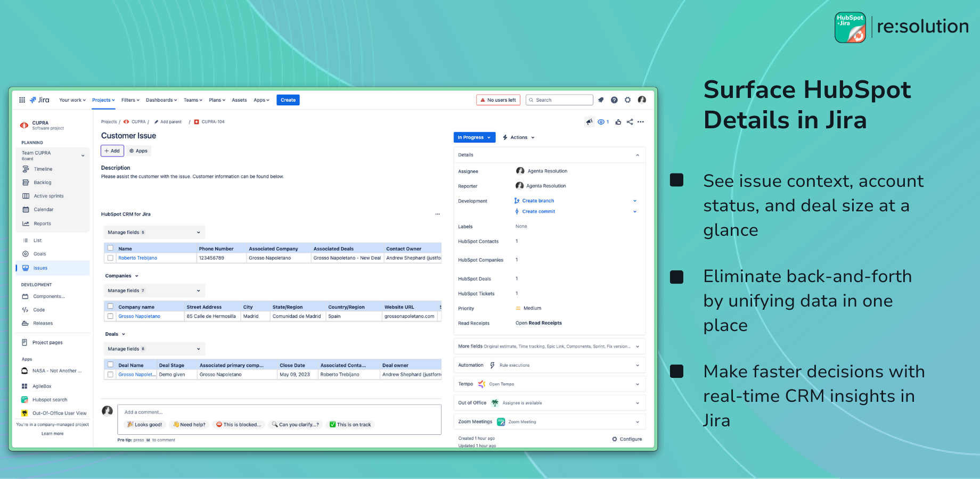Open the HubSpot CRM panel ellipsis menu
Viewport: 980px width, 479px height.
pos(437,214)
